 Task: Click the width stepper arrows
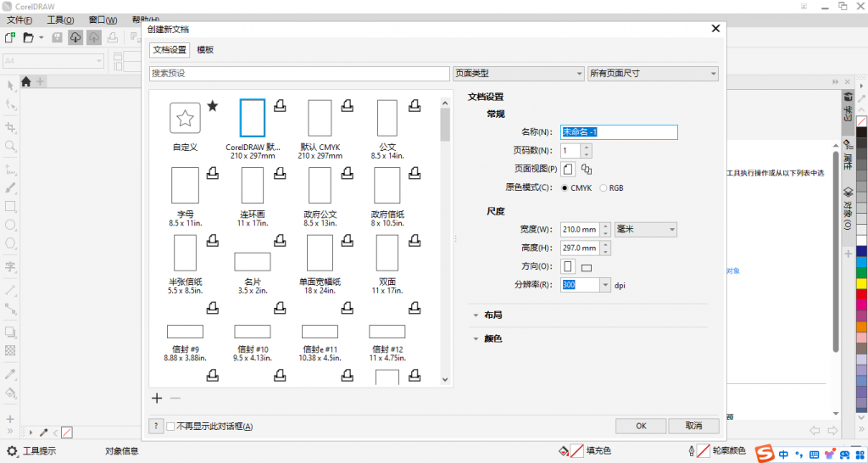click(x=605, y=229)
